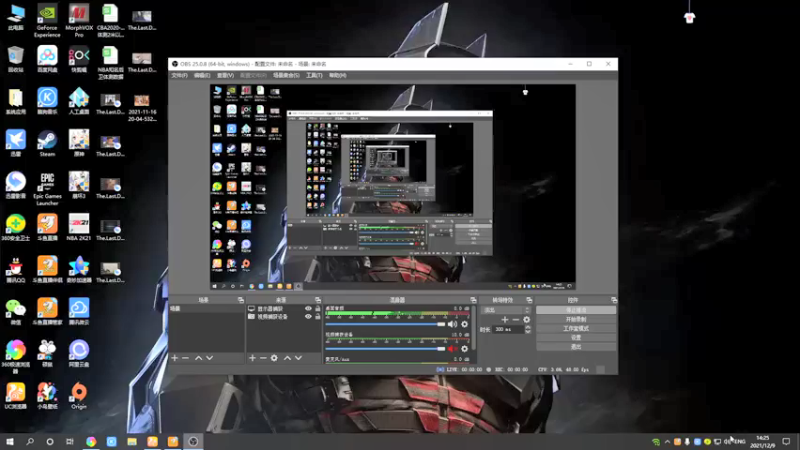Toggle lock on video capture device source

click(x=318, y=316)
